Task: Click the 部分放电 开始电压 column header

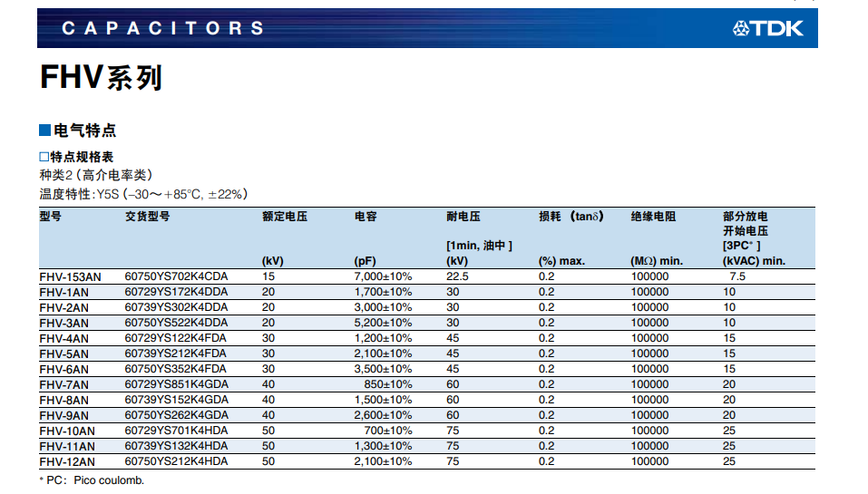Action: click(745, 224)
